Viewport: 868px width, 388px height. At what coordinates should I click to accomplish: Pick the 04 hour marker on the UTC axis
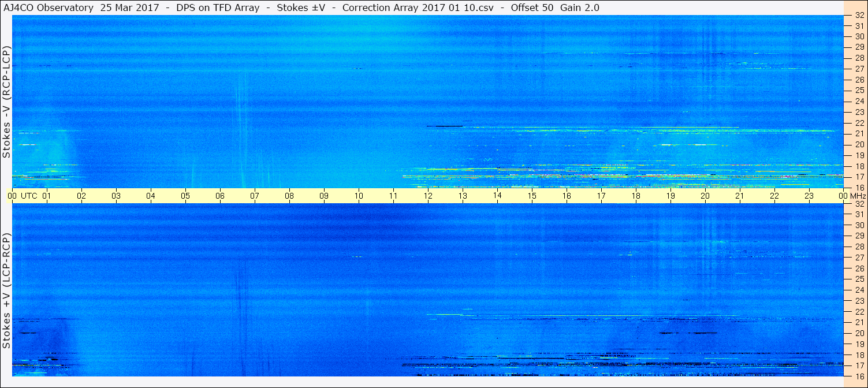(151, 196)
